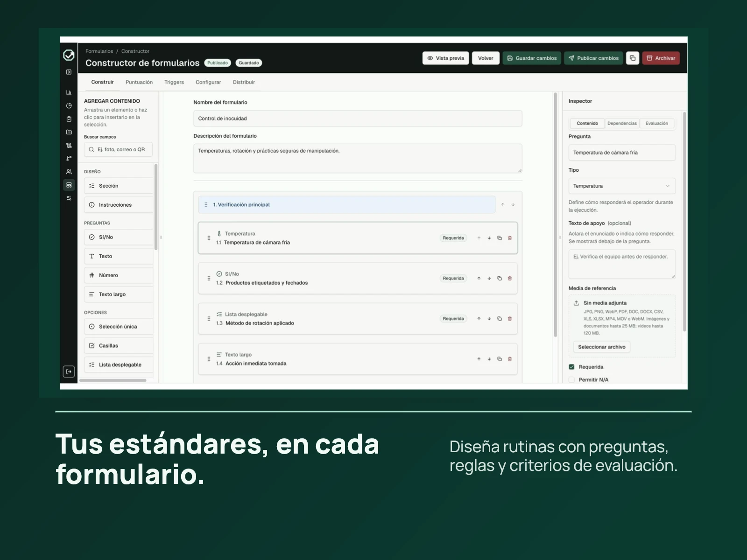Move question 1.3 Método de rotación down
The image size is (747, 560).
tap(489, 319)
